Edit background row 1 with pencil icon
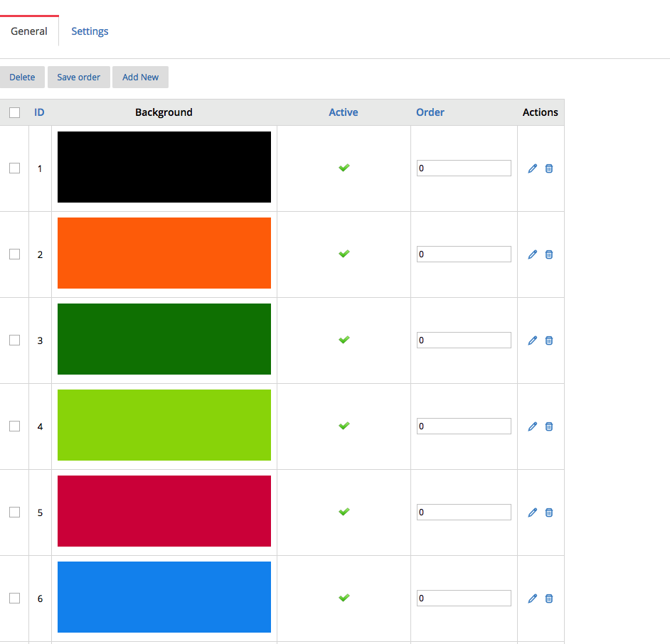Image resolution: width=670 pixels, height=644 pixels. 533,168
